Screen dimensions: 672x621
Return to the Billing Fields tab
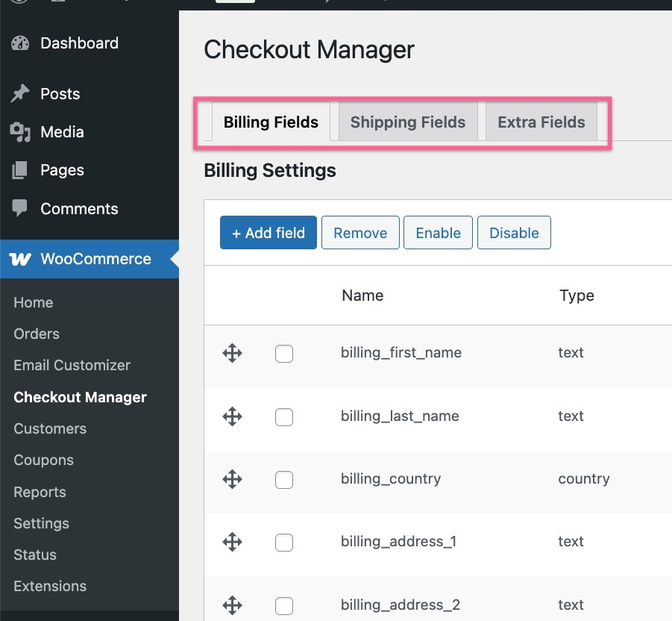[x=270, y=122]
